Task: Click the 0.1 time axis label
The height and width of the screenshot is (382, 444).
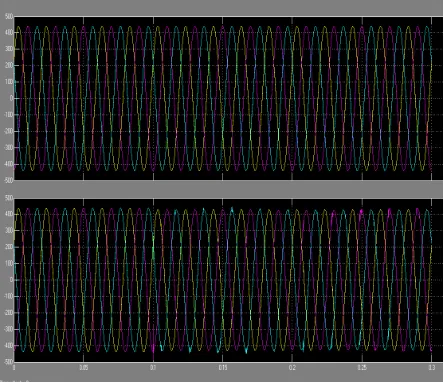Action: [x=153, y=368]
